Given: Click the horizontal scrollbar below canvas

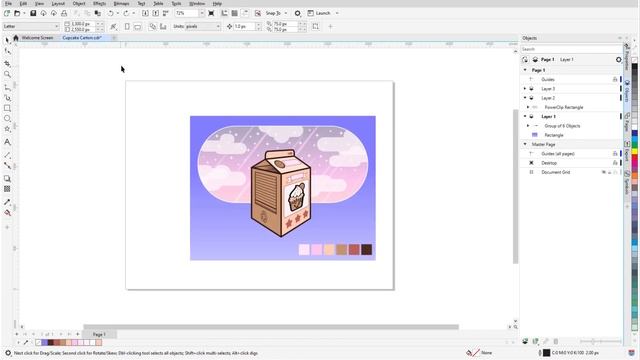Looking at the screenshot, I should (x=271, y=327).
